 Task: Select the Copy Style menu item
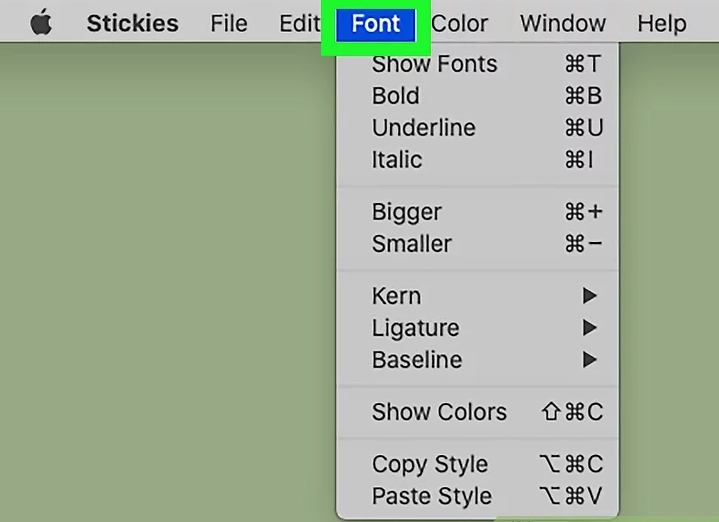pyautogui.click(x=430, y=464)
